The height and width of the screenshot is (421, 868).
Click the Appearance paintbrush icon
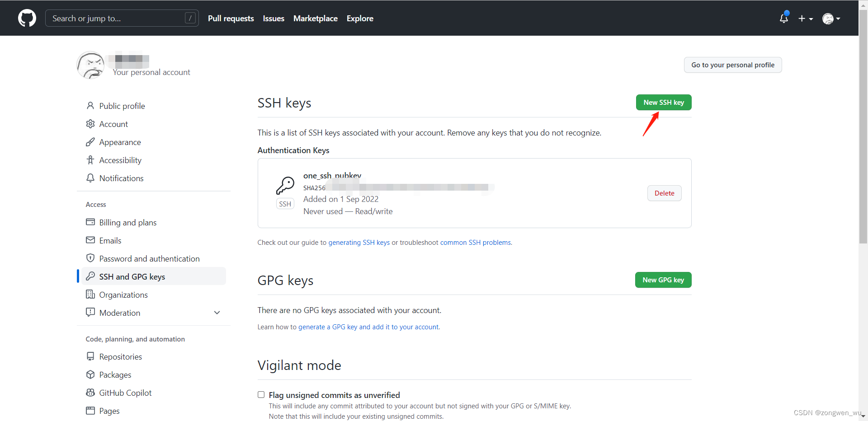[x=90, y=142]
